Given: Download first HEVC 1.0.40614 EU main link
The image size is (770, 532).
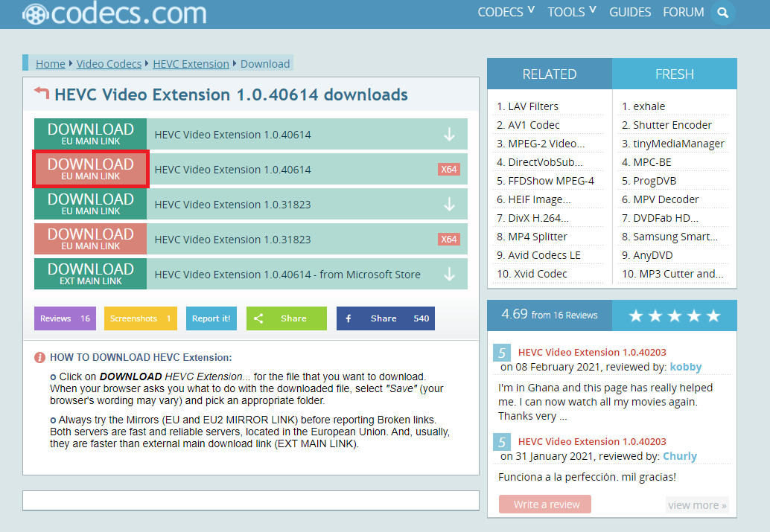Looking at the screenshot, I should click(90, 134).
